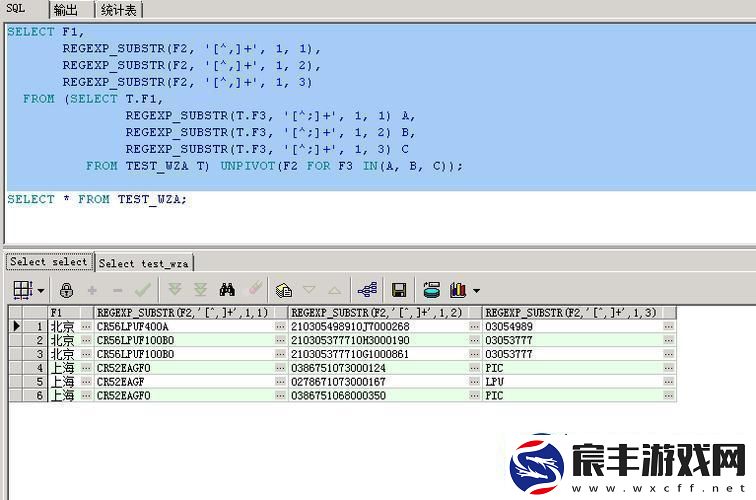Click the plus insert-record icon

click(x=92, y=290)
